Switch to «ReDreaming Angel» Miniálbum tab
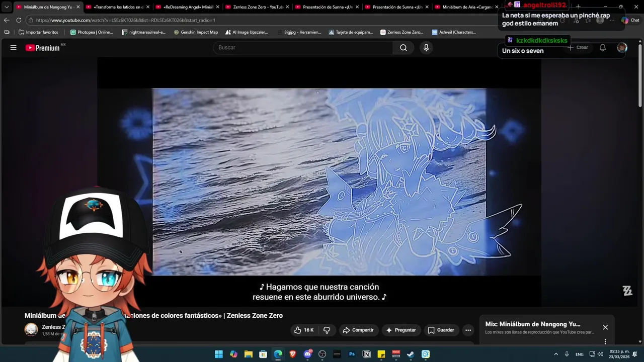 (189, 7)
